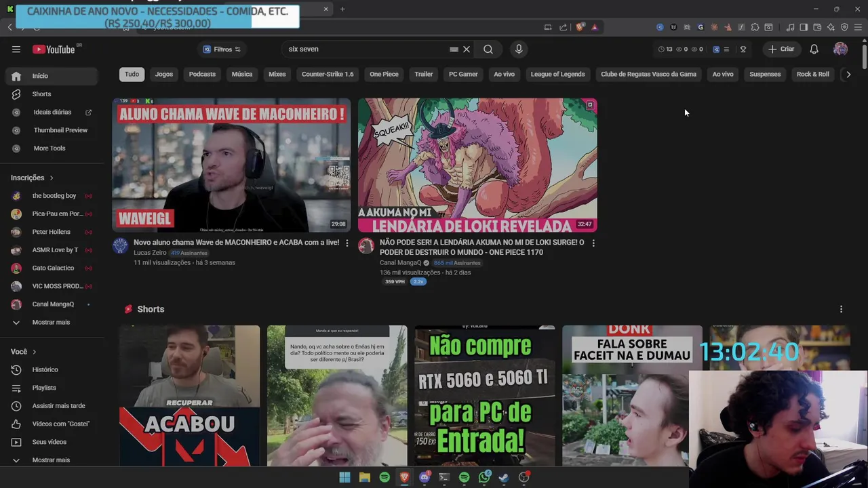This screenshot has width=868, height=488.
Task: Open Playlists in the sidebar
Action: click(51, 388)
